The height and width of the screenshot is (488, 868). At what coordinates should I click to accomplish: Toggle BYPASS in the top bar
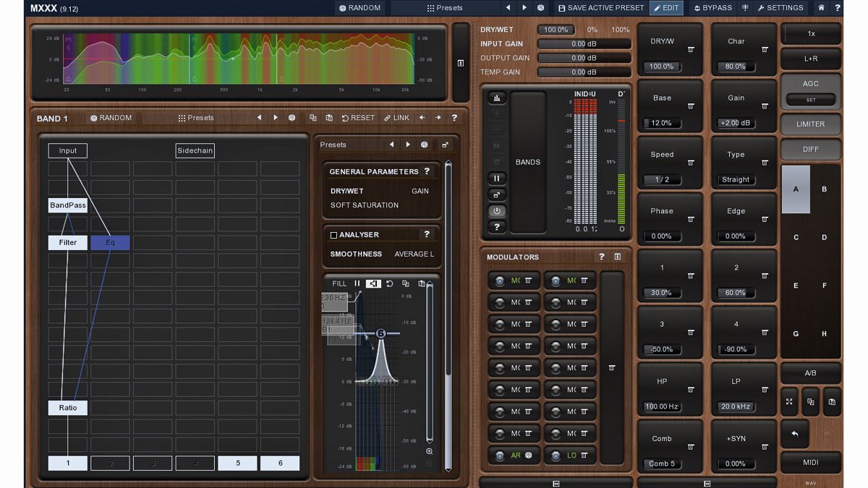713,8
